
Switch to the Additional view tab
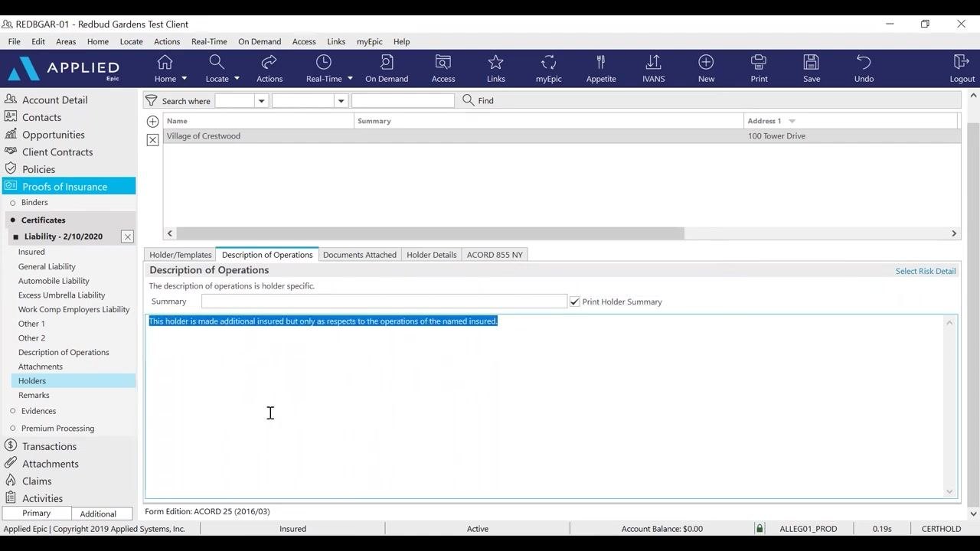[x=98, y=514]
